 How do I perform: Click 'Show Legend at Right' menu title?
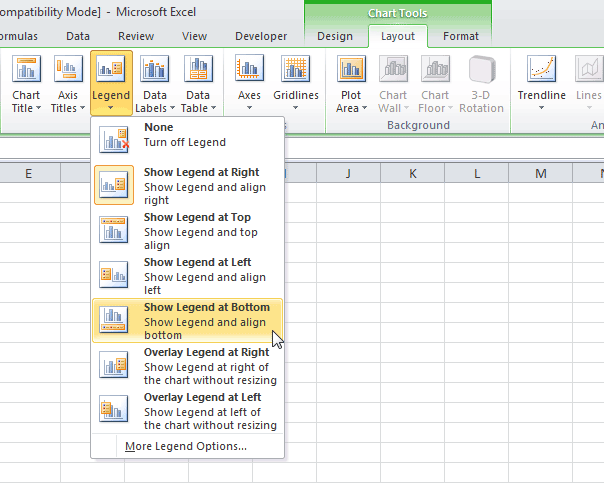click(x=201, y=172)
